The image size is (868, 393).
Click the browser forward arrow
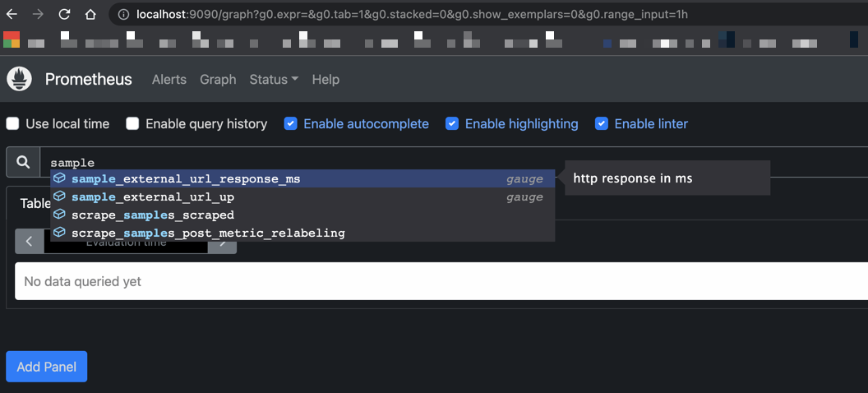(38, 15)
